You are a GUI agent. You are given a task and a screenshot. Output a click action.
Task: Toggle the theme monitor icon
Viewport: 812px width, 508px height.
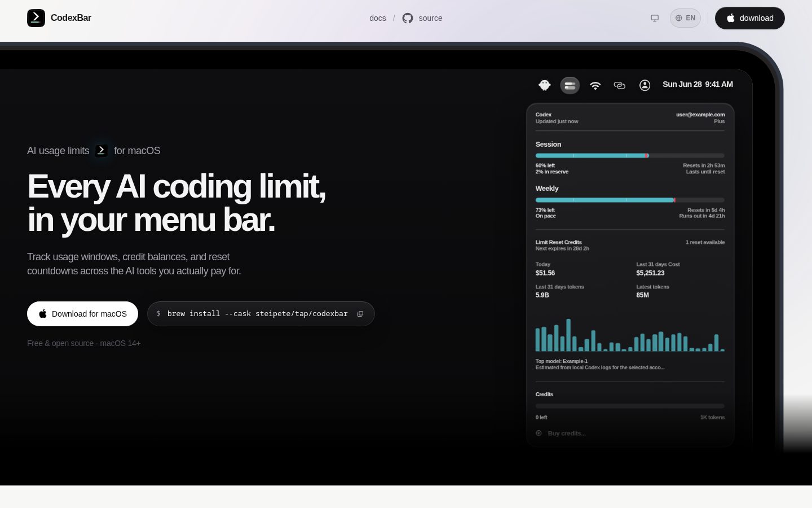pyautogui.click(x=655, y=18)
